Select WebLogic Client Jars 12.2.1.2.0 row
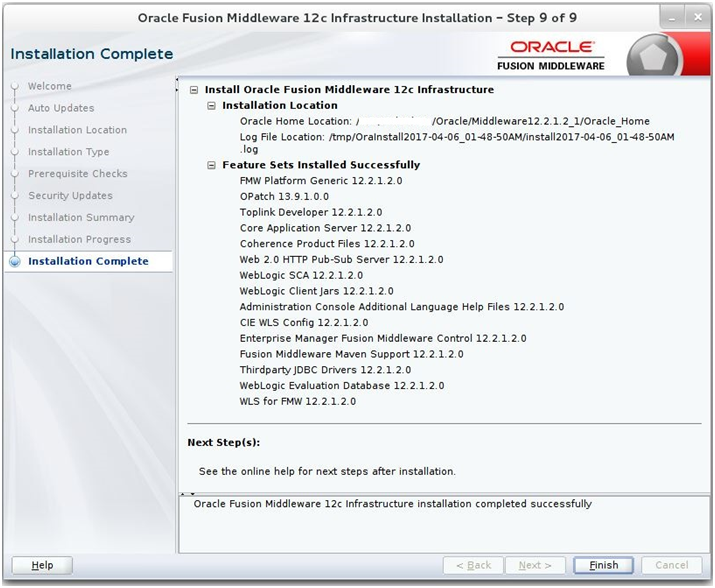715x588 pixels. pyautogui.click(x=316, y=291)
